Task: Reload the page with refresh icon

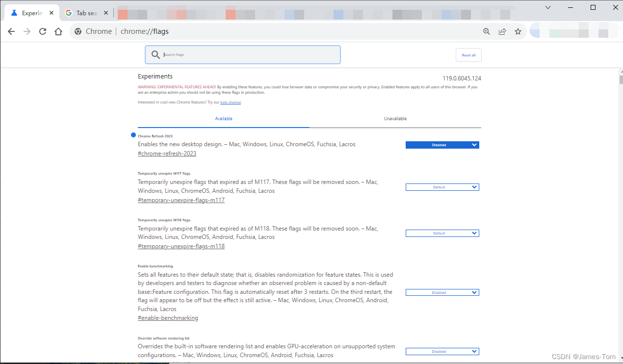Action: tap(43, 31)
